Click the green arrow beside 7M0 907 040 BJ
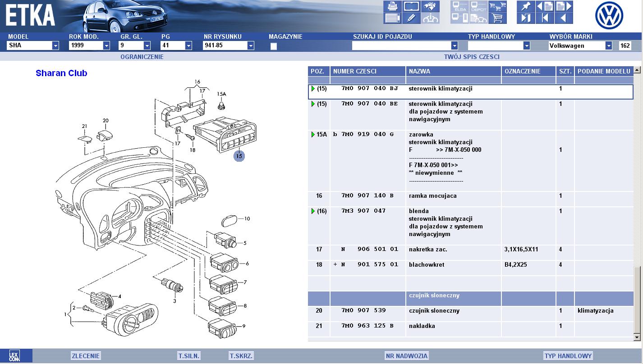The image size is (643, 364). pos(313,89)
